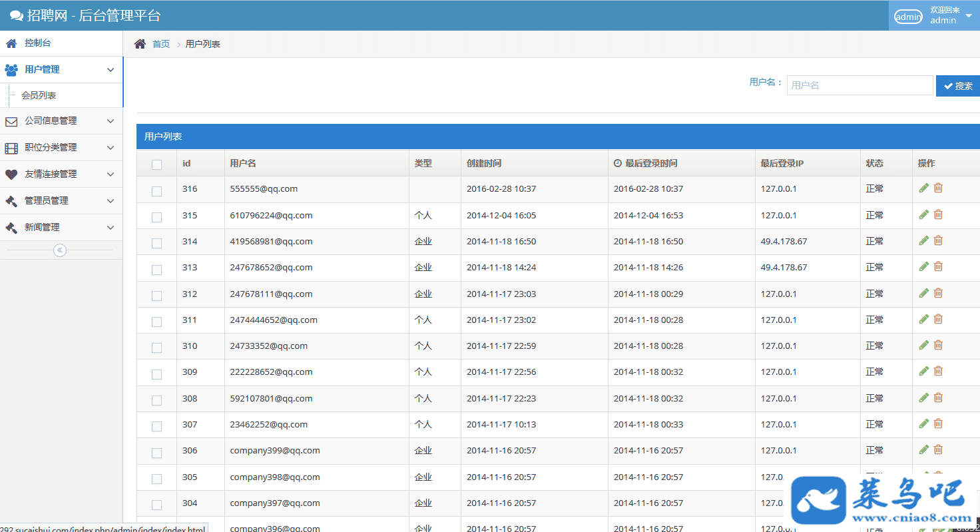Edit user 419568981@qq.com with the pencil icon
This screenshot has width=980, height=532.
(x=923, y=241)
